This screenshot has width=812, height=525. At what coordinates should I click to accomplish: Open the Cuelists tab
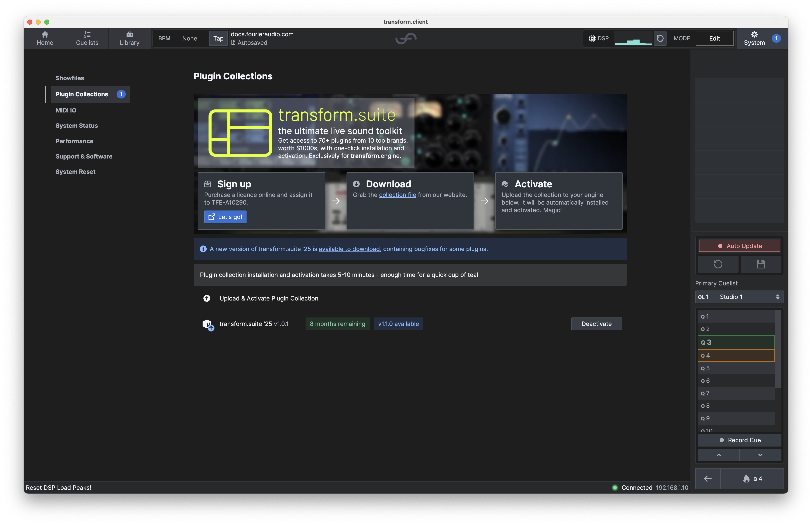(x=87, y=38)
